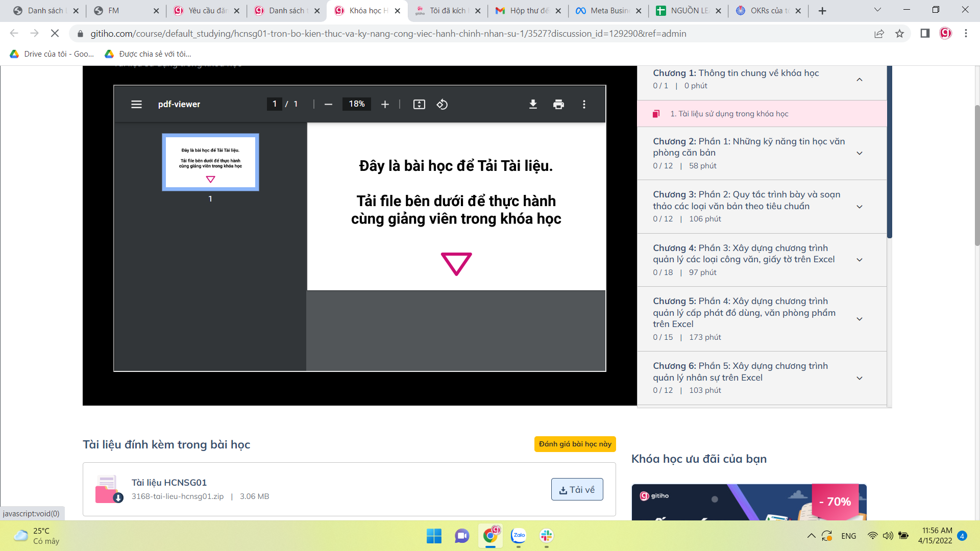This screenshot has width=980, height=551.
Task: Open Teams Chat from taskbar
Action: [462, 536]
